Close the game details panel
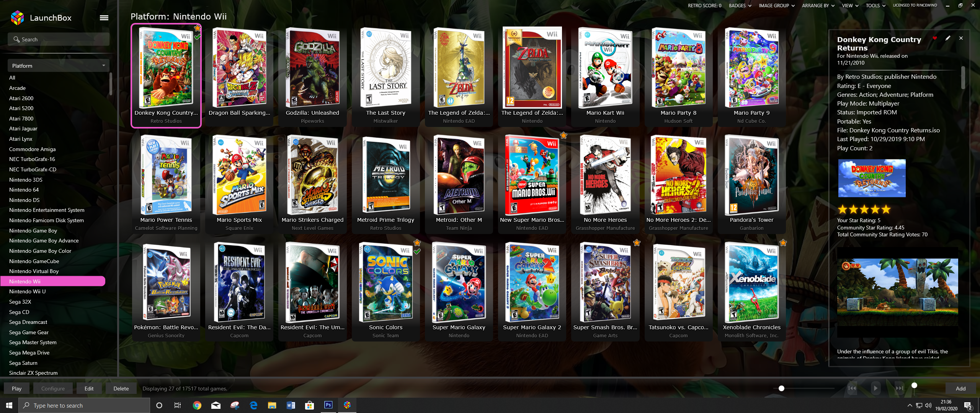This screenshot has width=980, height=413. click(961, 38)
